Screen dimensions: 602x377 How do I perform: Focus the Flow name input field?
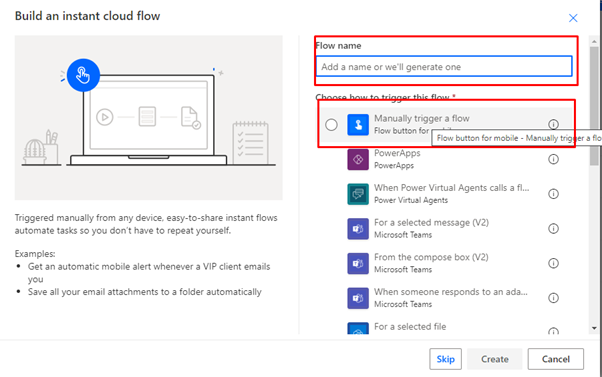[444, 66]
